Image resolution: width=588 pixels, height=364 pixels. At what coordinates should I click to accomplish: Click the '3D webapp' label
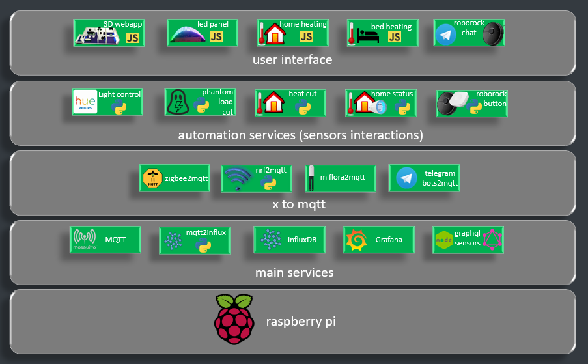pyautogui.click(x=122, y=24)
